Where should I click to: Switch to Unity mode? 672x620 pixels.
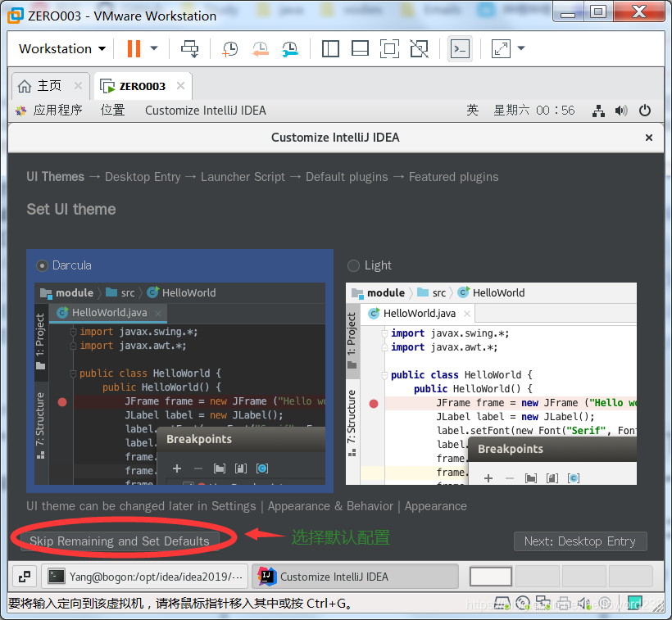[x=419, y=48]
